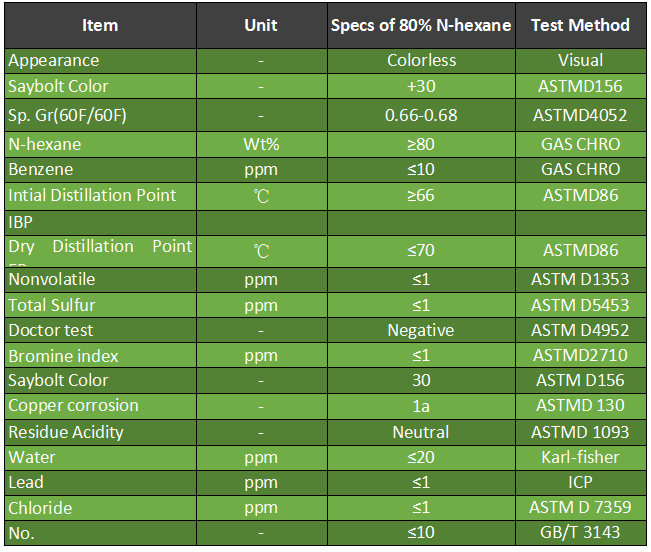This screenshot has width=651, height=552.
Task: Click the Item column header
Action: tap(100, 25)
